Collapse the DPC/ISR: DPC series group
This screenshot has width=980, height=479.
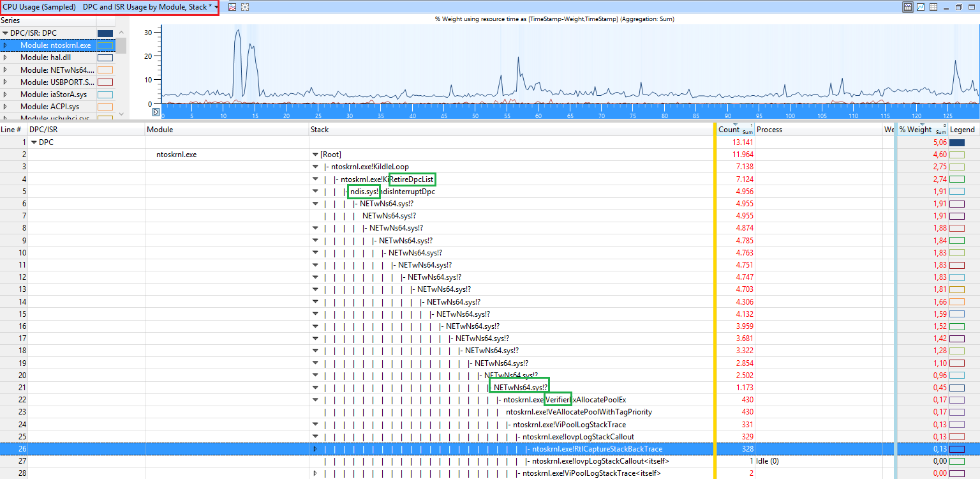(5, 33)
